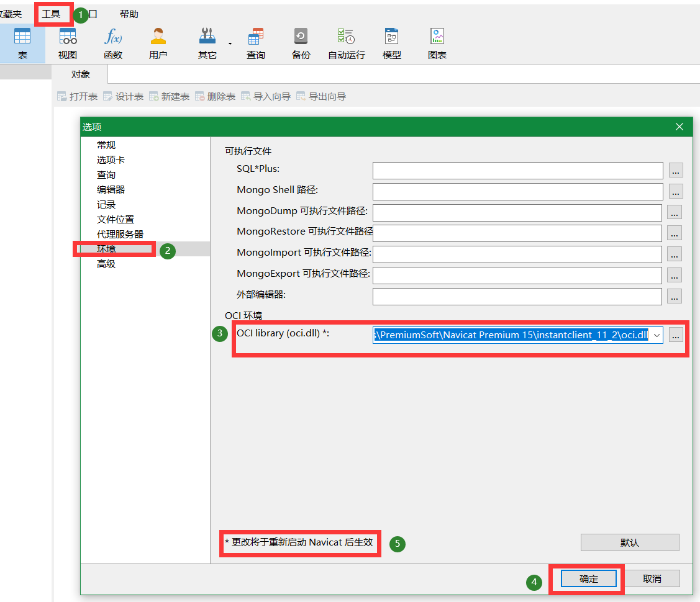Select the 备份 toolbar icon
The height and width of the screenshot is (602, 700).
[x=301, y=43]
